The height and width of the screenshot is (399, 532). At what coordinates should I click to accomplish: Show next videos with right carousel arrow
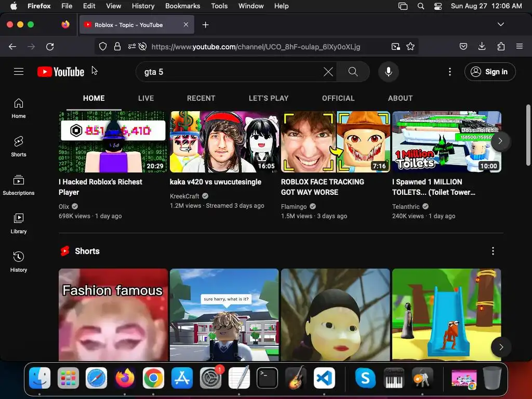[500, 141]
